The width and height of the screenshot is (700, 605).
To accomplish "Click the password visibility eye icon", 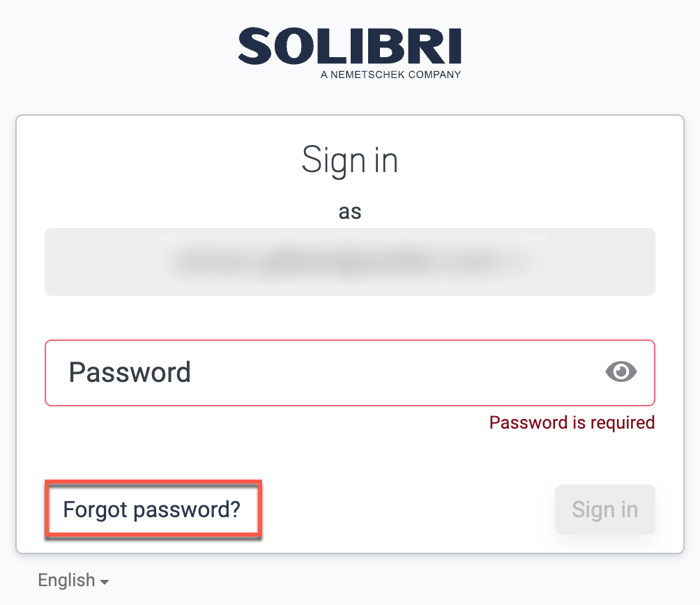I will (x=620, y=373).
